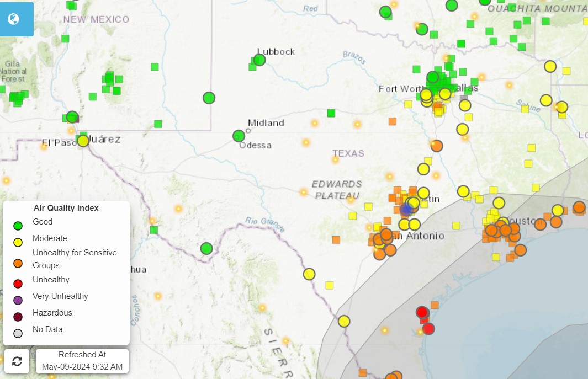Click the yellow monitor near El Paso
Viewport: 588px width, 379px height.
[x=83, y=140]
